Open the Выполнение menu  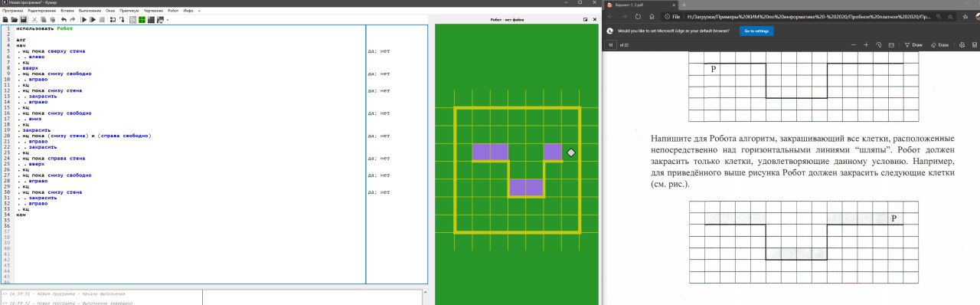click(90, 11)
